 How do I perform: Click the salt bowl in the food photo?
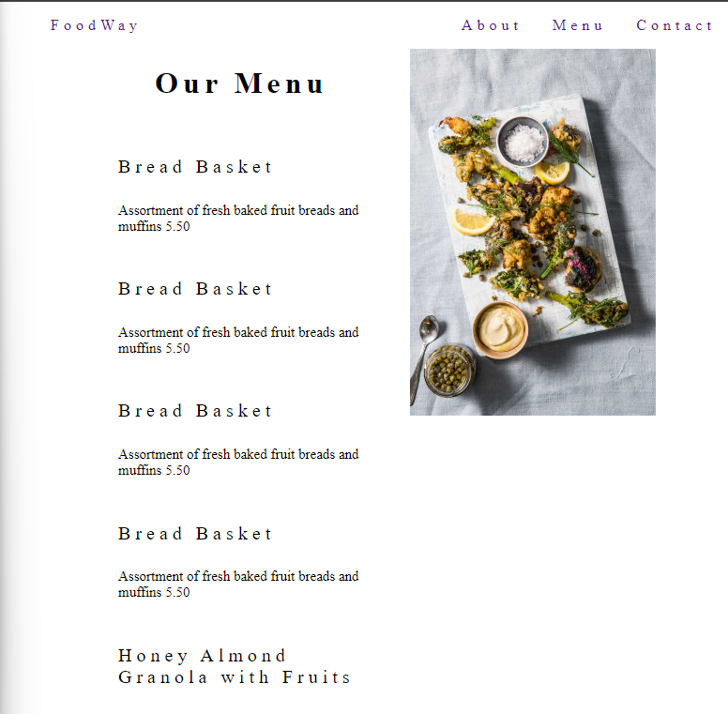tap(523, 142)
